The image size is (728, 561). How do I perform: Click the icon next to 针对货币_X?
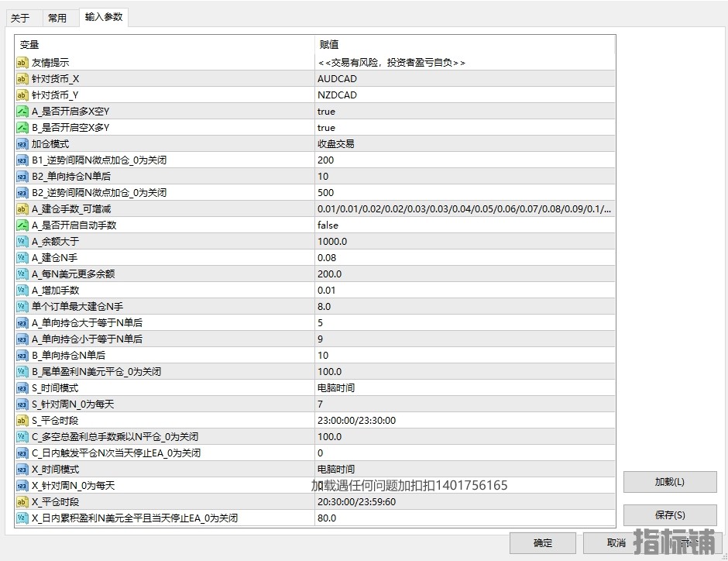pyautogui.click(x=22, y=79)
